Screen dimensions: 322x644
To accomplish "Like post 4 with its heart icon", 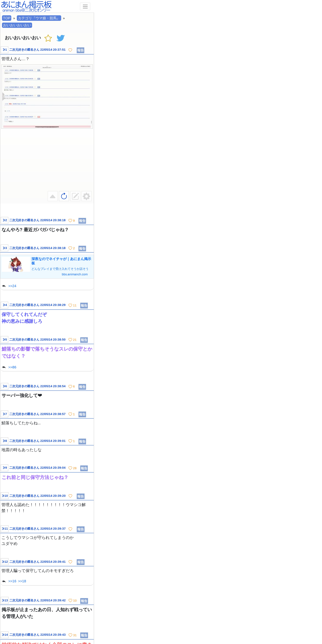I will pos(70,305).
